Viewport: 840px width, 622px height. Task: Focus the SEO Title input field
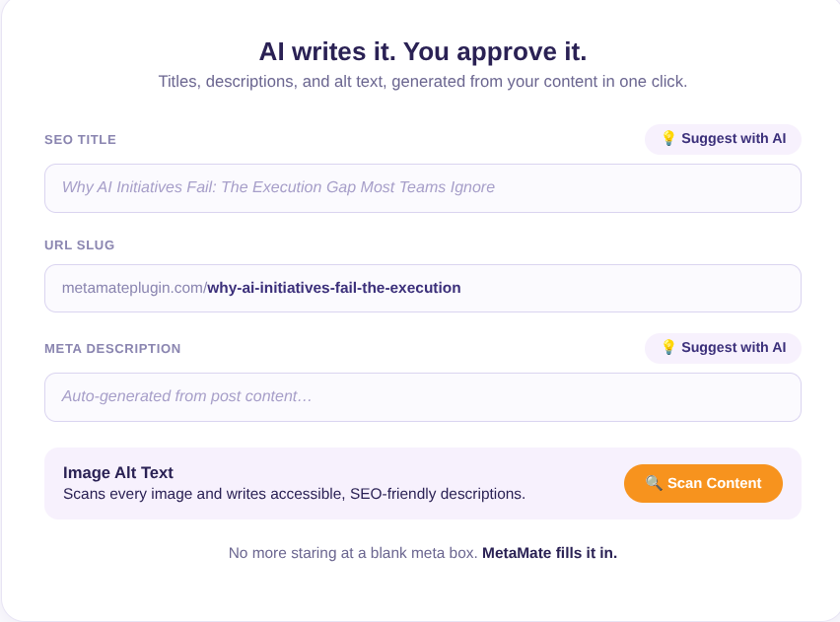pyautogui.click(x=423, y=188)
